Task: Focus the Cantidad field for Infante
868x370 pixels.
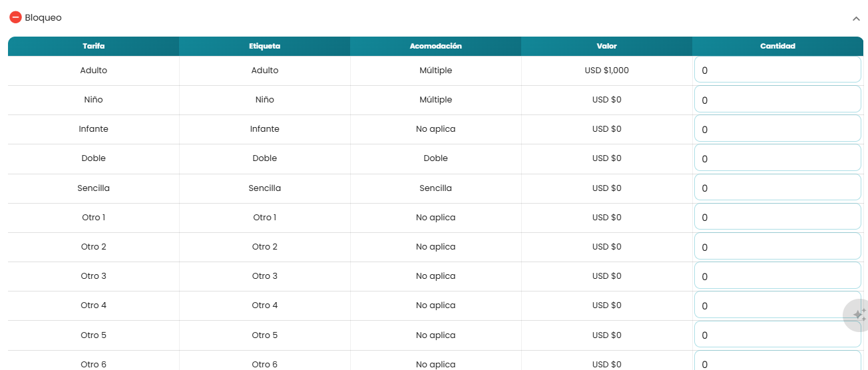Action: [777, 129]
